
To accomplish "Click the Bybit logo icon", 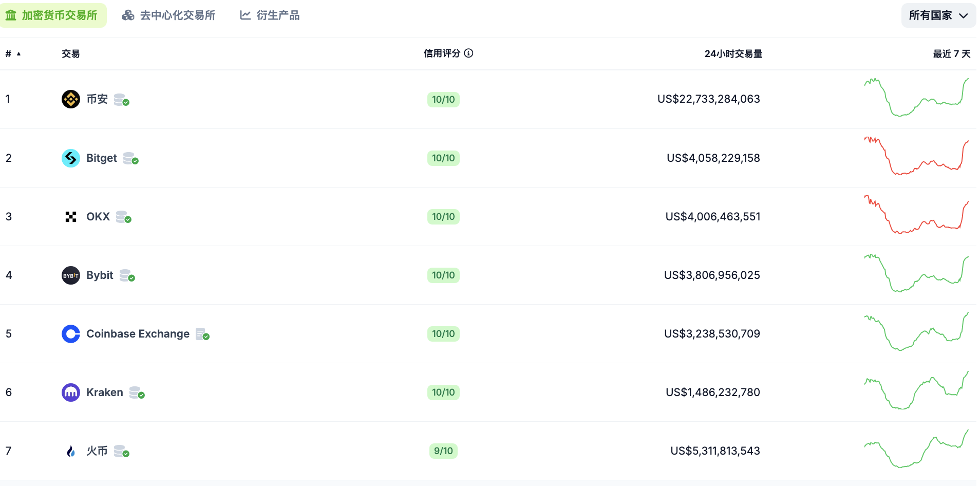I will click(71, 275).
